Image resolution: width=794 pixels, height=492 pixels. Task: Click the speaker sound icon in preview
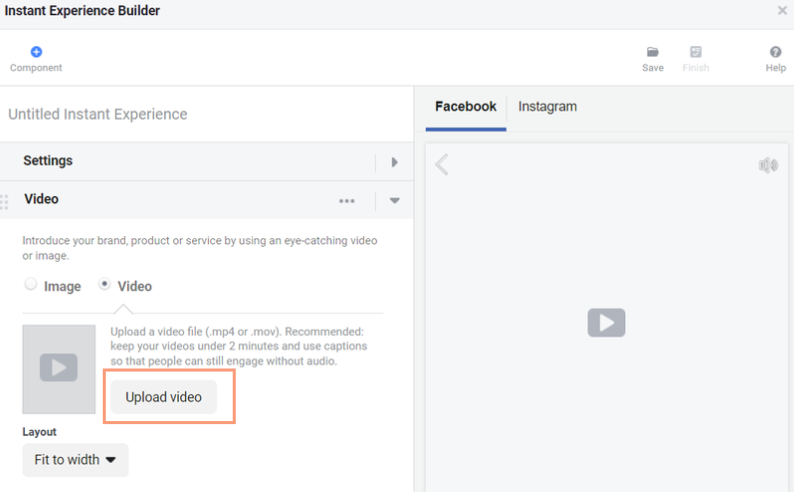[768, 165]
